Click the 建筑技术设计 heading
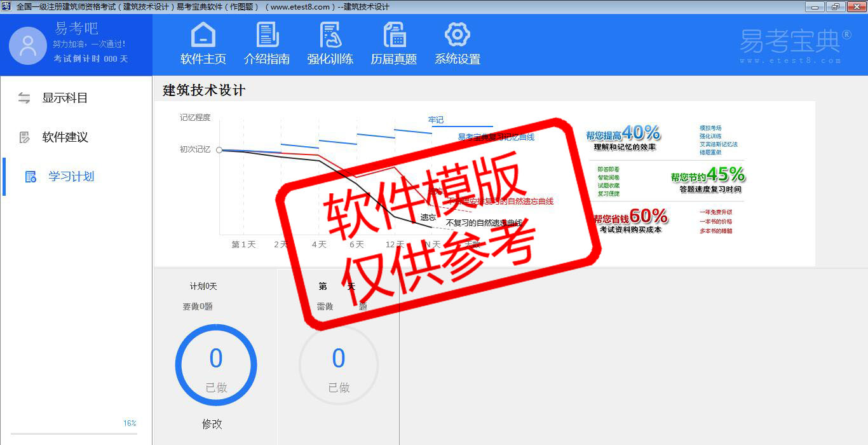The height and width of the screenshot is (445, 868). pyautogui.click(x=204, y=90)
